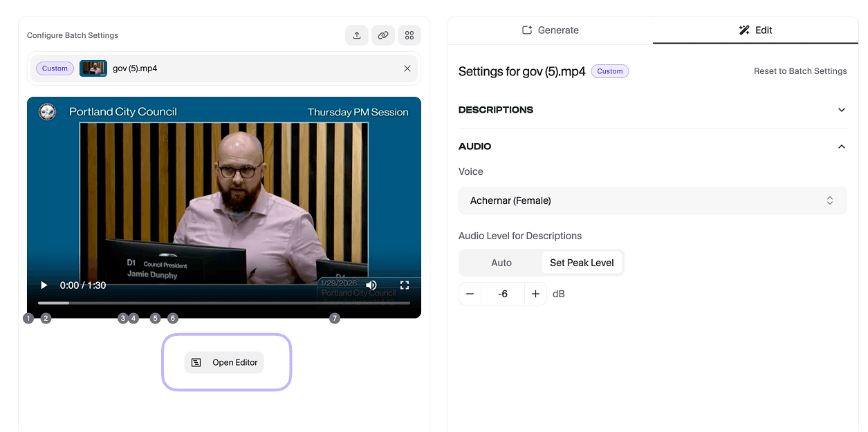Click Reset to Batch Settings

800,71
